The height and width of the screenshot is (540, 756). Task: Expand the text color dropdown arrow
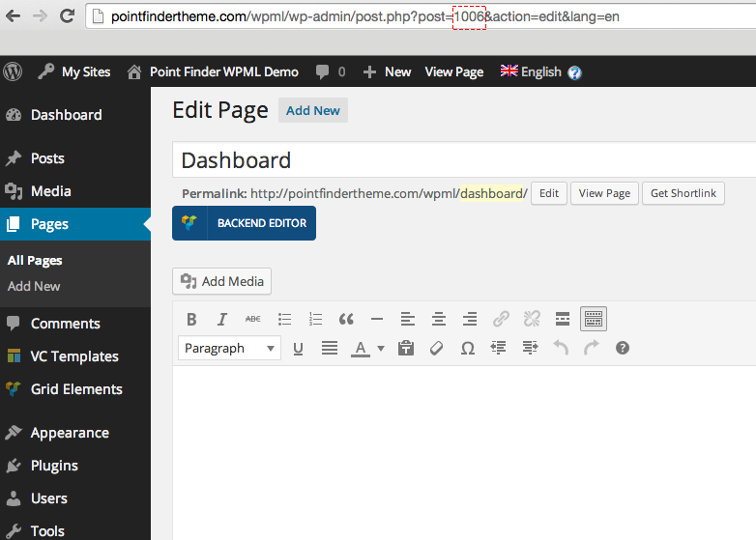pos(381,349)
